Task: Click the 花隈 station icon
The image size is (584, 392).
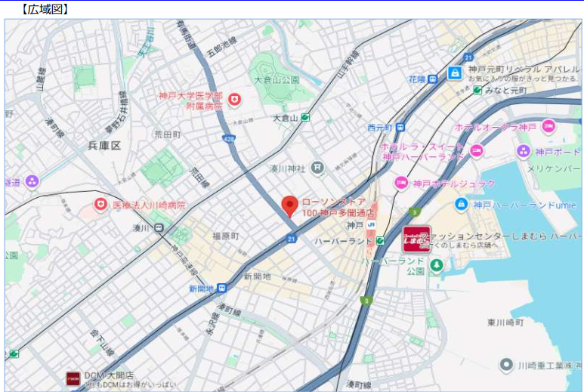Action: (432, 79)
